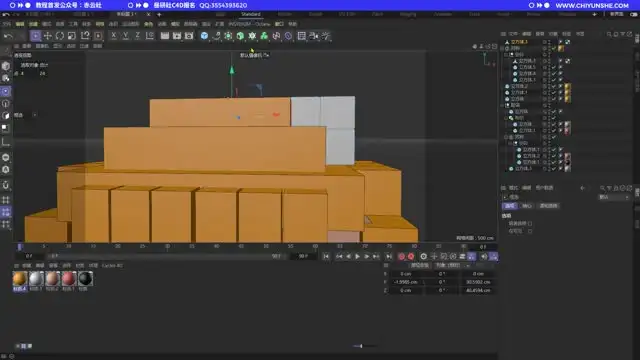Switch to the second Attribute tab

point(527,206)
